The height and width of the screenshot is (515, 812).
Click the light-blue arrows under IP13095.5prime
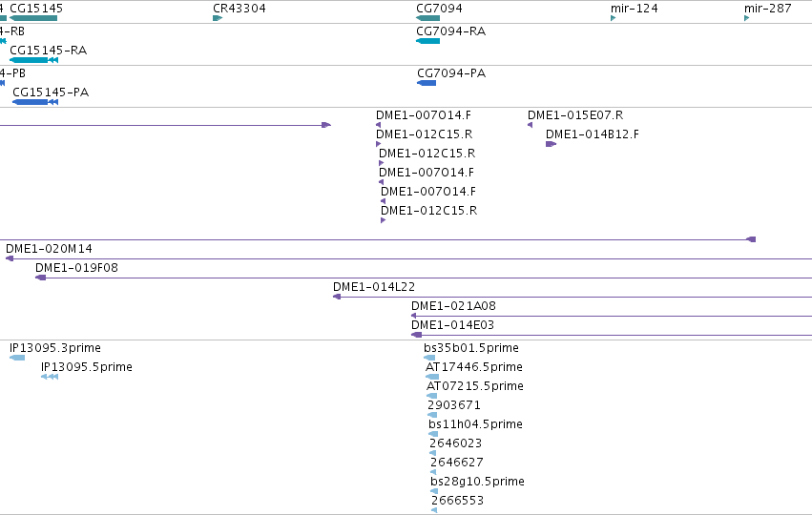[50, 377]
